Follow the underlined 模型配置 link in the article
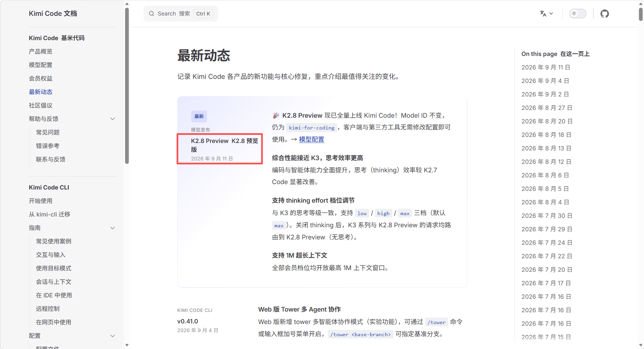 pos(312,139)
